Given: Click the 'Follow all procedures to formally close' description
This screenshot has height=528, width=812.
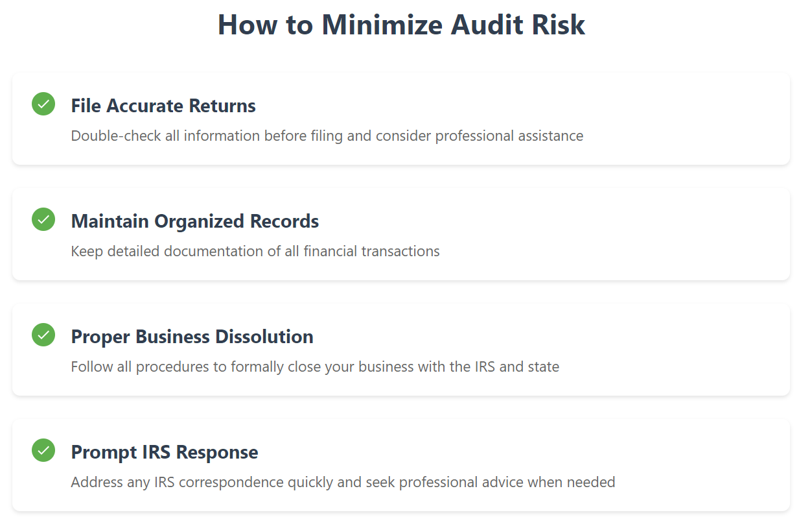Looking at the screenshot, I should (314, 367).
